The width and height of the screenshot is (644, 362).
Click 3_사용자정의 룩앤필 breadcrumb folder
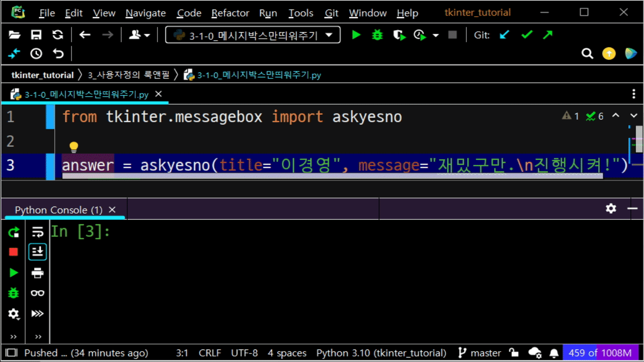pos(129,75)
